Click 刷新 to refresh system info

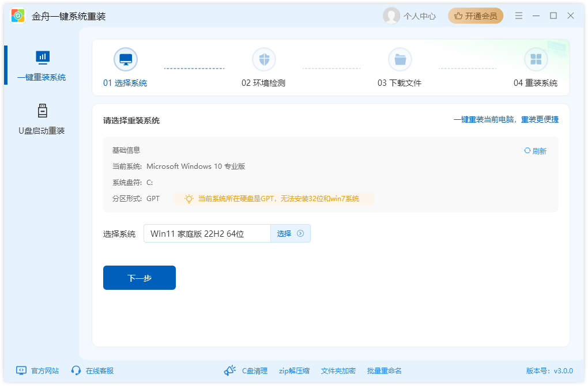point(535,151)
